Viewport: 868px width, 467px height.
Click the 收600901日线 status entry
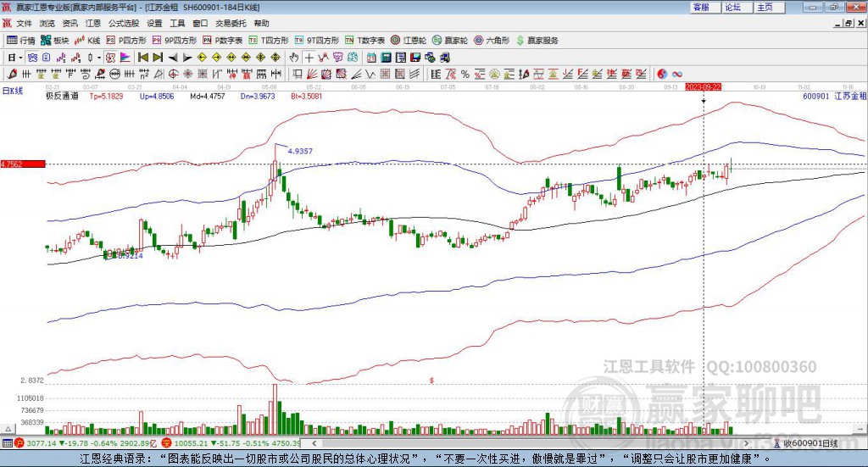pyautogui.click(x=807, y=443)
